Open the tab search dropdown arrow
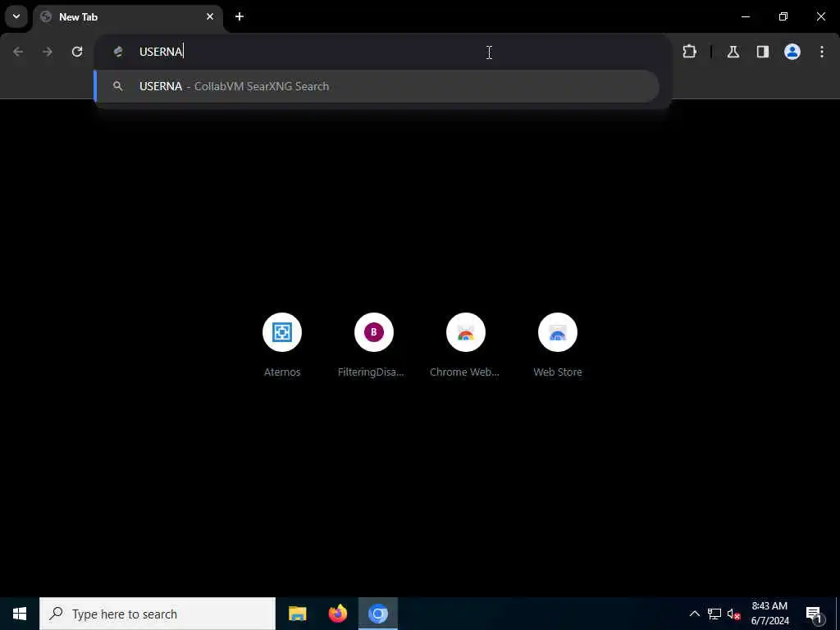The height and width of the screenshot is (630, 840). (16, 16)
